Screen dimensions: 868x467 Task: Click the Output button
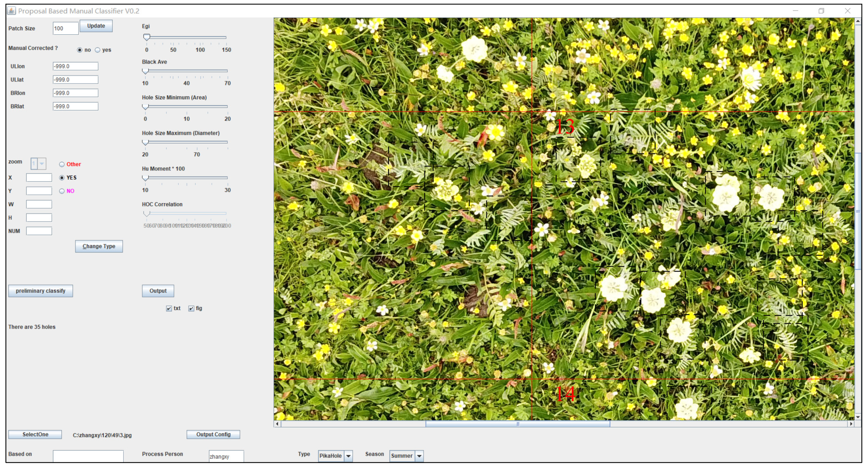(158, 290)
